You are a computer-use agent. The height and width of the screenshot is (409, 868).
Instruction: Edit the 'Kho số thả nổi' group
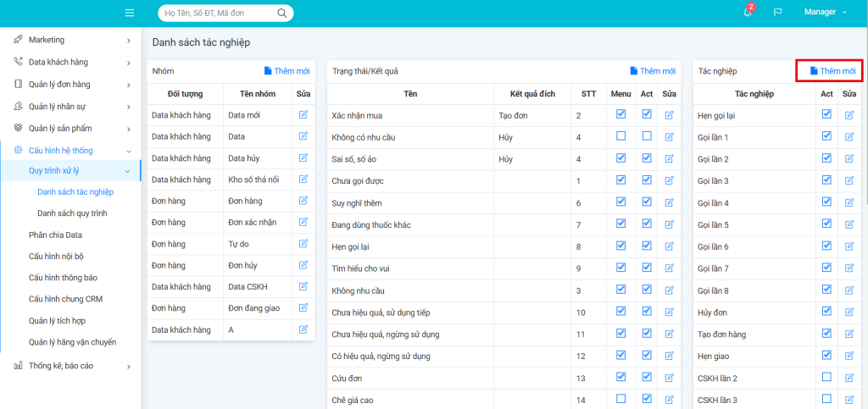303,180
